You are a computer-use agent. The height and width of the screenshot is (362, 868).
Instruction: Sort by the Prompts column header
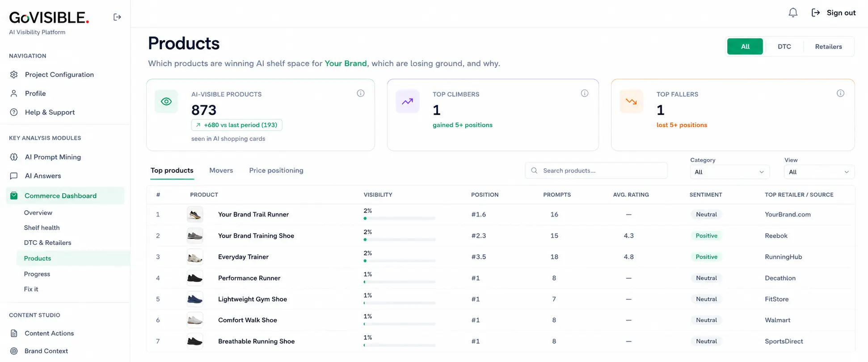pos(557,195)
